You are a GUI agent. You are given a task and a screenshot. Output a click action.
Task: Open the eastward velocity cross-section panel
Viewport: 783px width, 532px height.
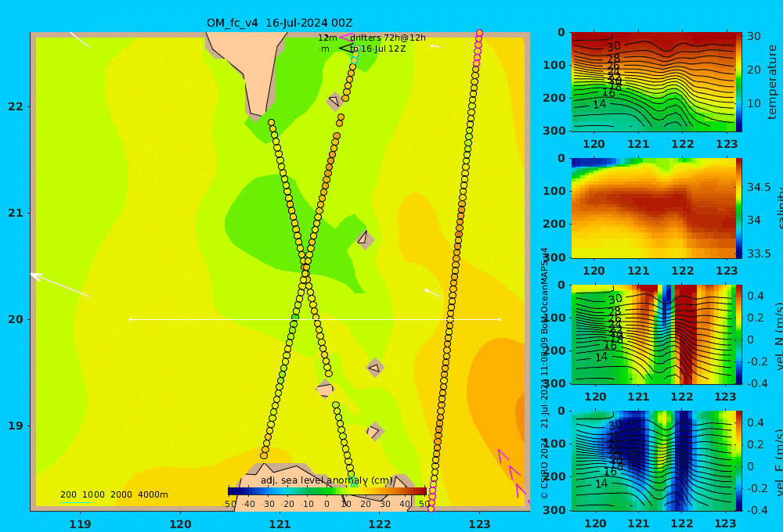(653, 461)
